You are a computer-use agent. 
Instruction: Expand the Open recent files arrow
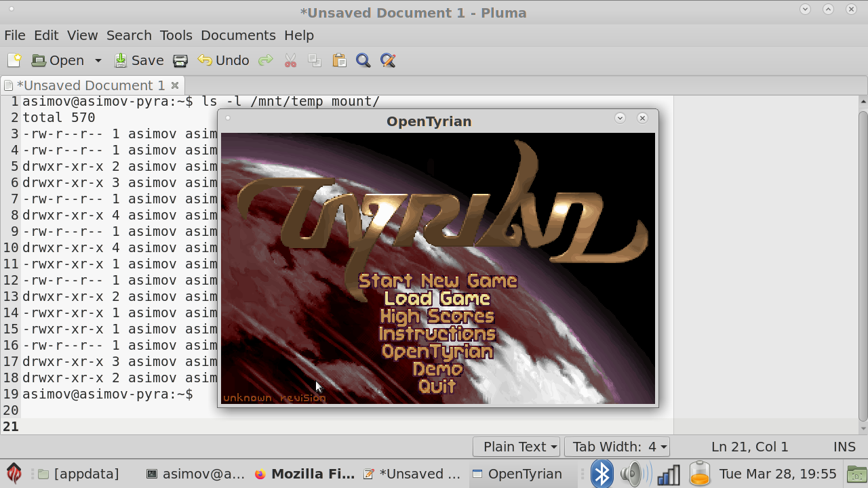click(98, 60)
